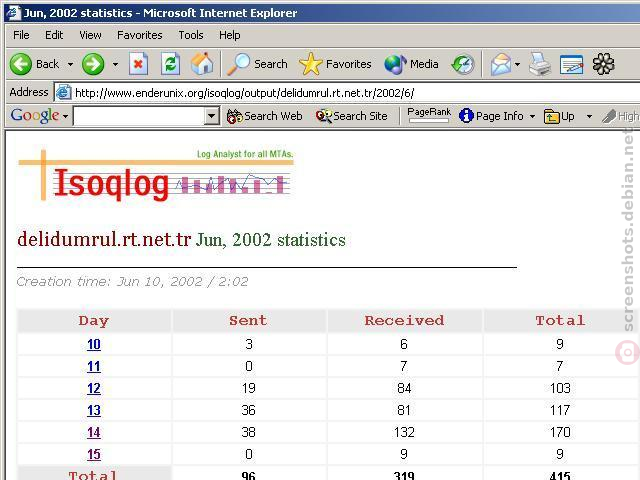Open the Mail dropdown arrow
This screenshot has height=480, width=640.
pyautogui.click(x=517, y=64)
